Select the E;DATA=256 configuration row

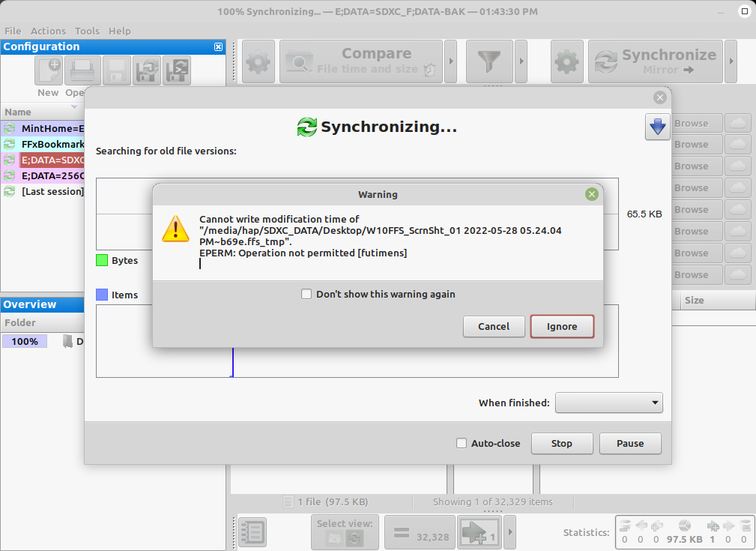[x=43, y=175]
